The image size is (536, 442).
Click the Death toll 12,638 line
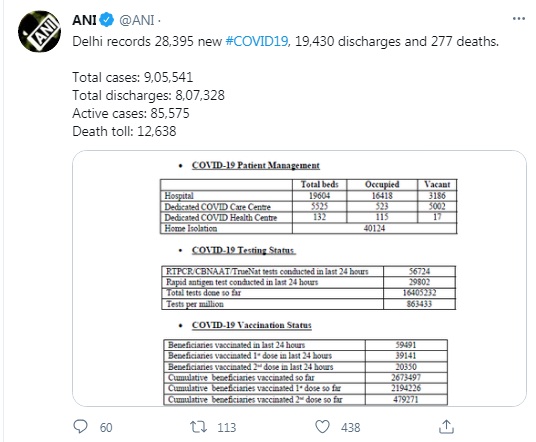pyautogui.click(x=124, y=131)
